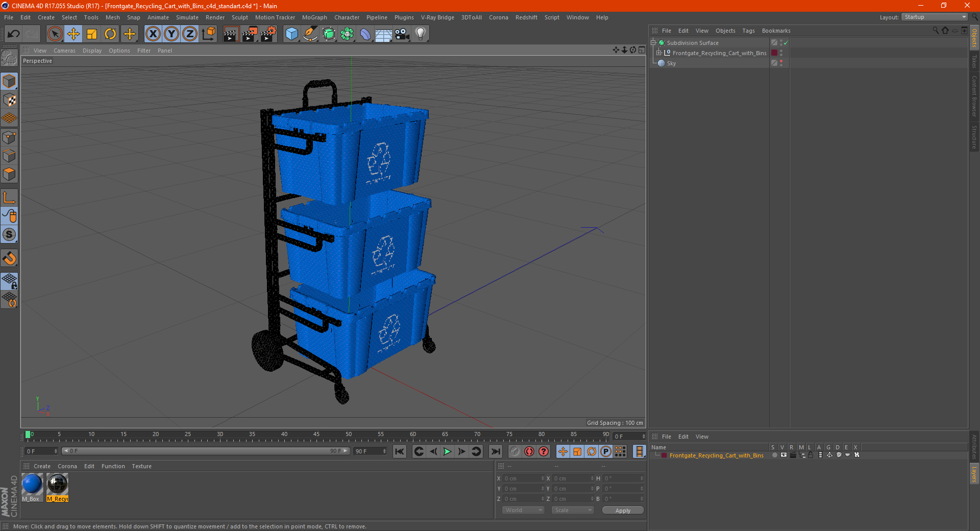
Task: Toggle Y axis lock
Action: 171,34
